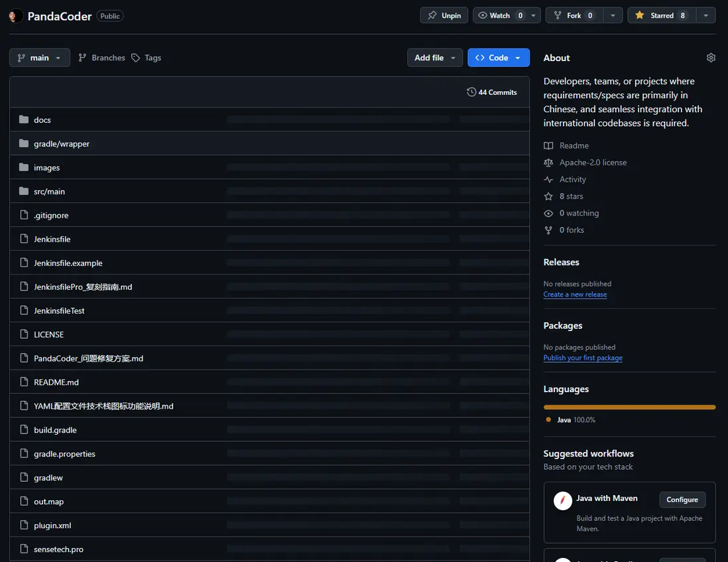Viewport: 728px width, 562px height.
Task: Open the Readme link in About
Action: pyautogui.click(x=574, y=145)
